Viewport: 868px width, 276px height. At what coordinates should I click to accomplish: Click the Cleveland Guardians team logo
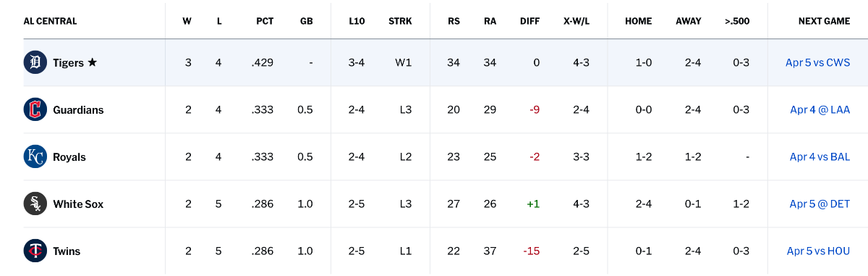click(35, 110)
